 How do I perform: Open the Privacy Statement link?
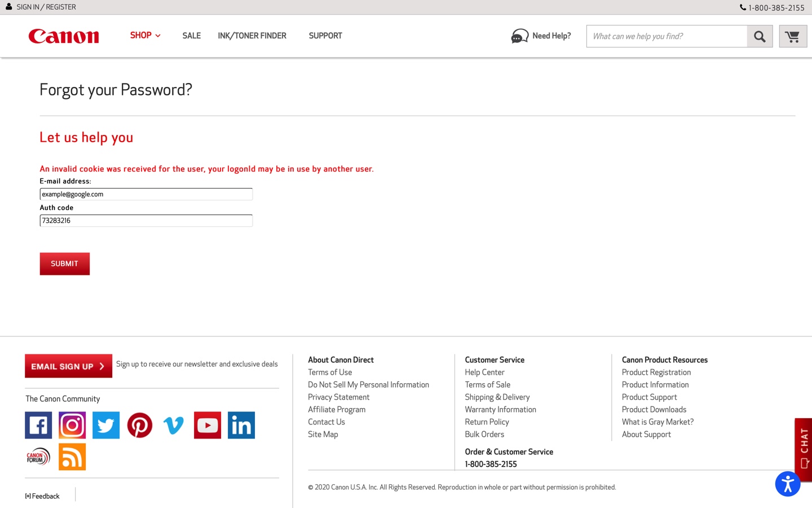(x=338, y=397)
